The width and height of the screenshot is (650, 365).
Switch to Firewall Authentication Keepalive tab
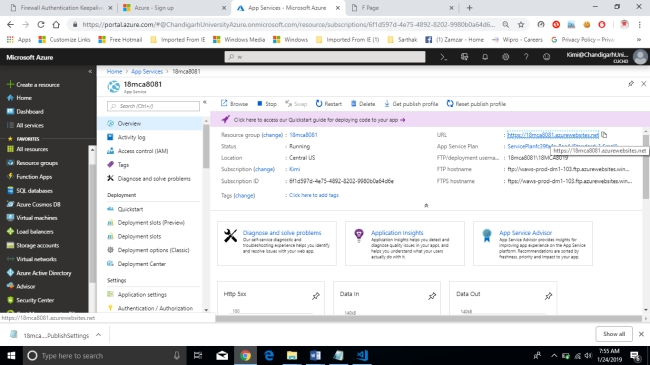click(62, 8)
